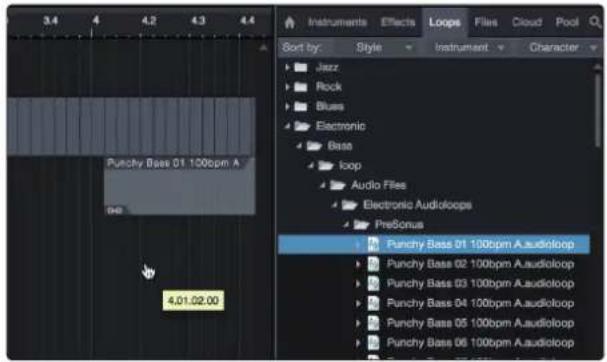Select the Blues folder label
The height and width of the screenshot is (362, 607).
click(330, 106)
